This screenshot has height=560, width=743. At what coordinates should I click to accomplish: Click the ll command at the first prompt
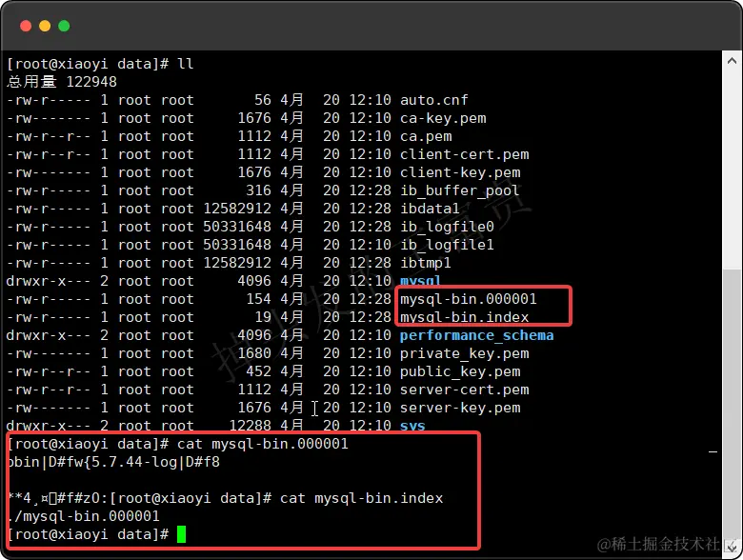(186, 64)
